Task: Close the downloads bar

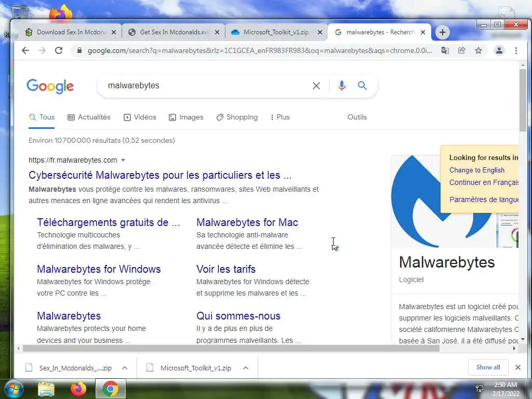Action: pos(518,367)
